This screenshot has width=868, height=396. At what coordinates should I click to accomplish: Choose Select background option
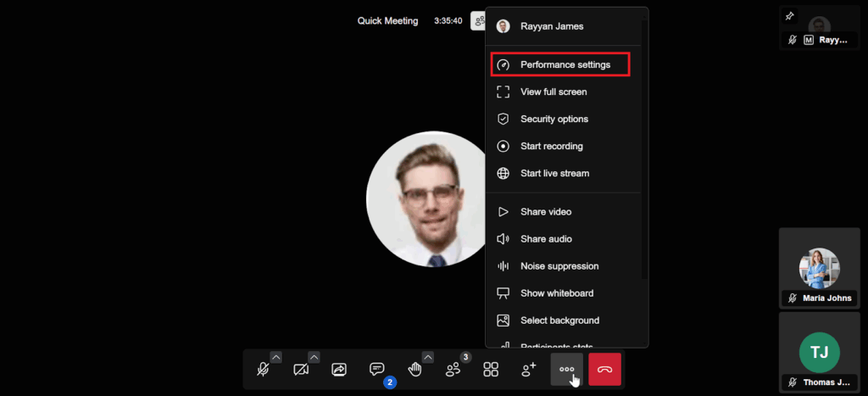tap(559, 321)
